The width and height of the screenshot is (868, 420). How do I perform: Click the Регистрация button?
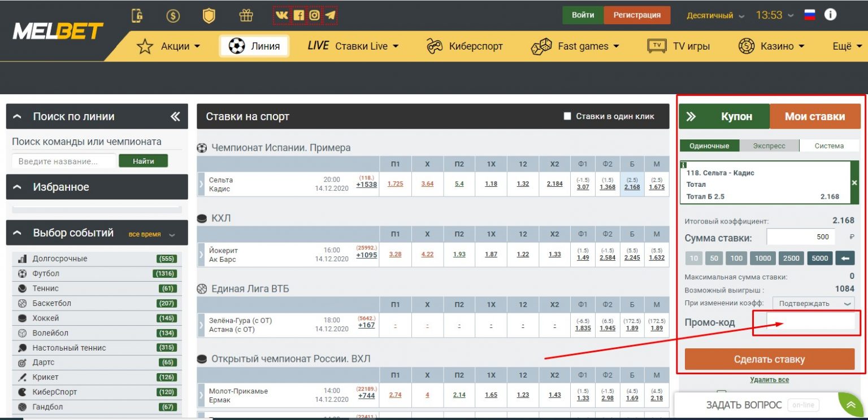pyautogui.click(x=637, y=15)
